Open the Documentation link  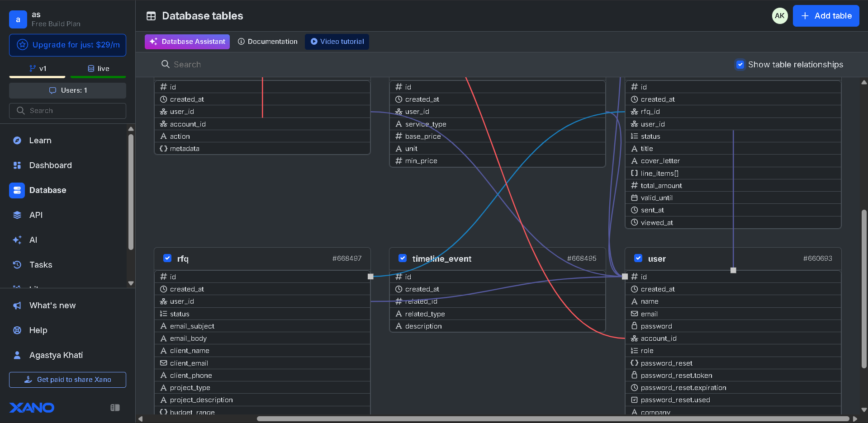click(x=268, y=42)
